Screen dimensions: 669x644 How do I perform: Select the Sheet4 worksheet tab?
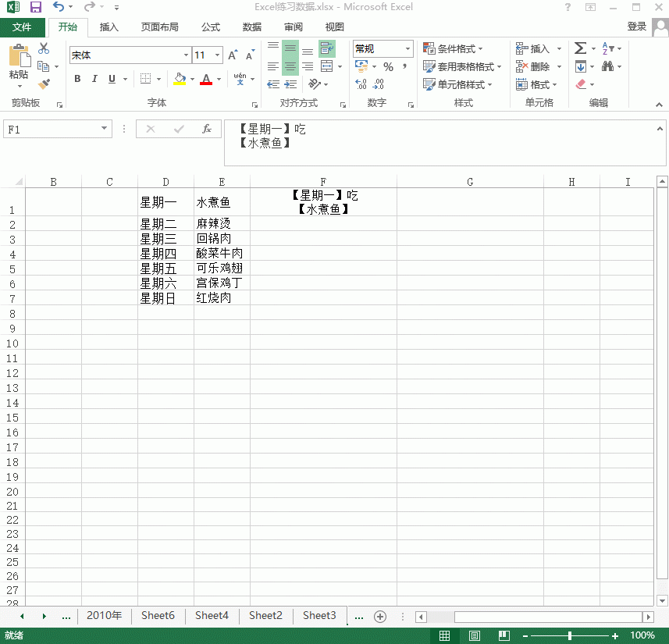coord(212,616)
